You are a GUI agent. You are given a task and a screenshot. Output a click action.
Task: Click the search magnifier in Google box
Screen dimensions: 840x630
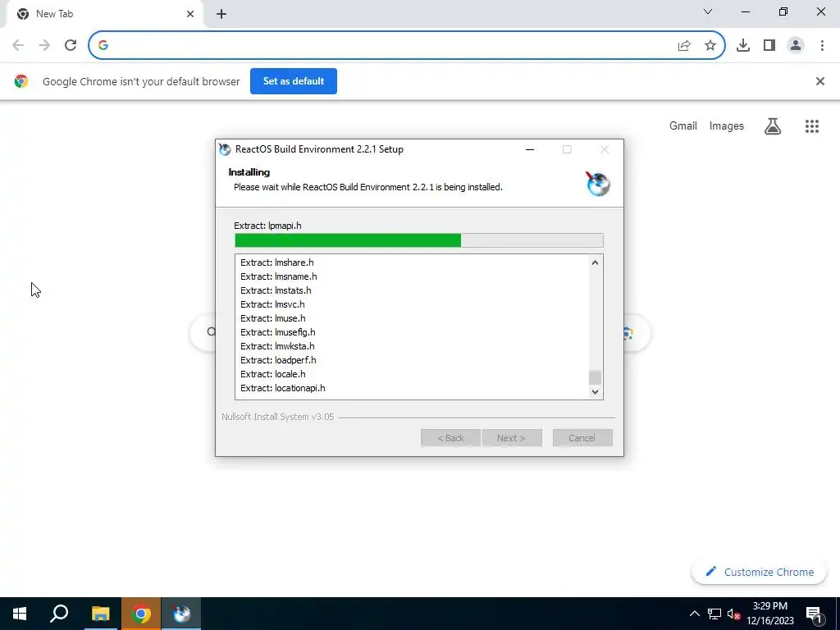point(211,332)
